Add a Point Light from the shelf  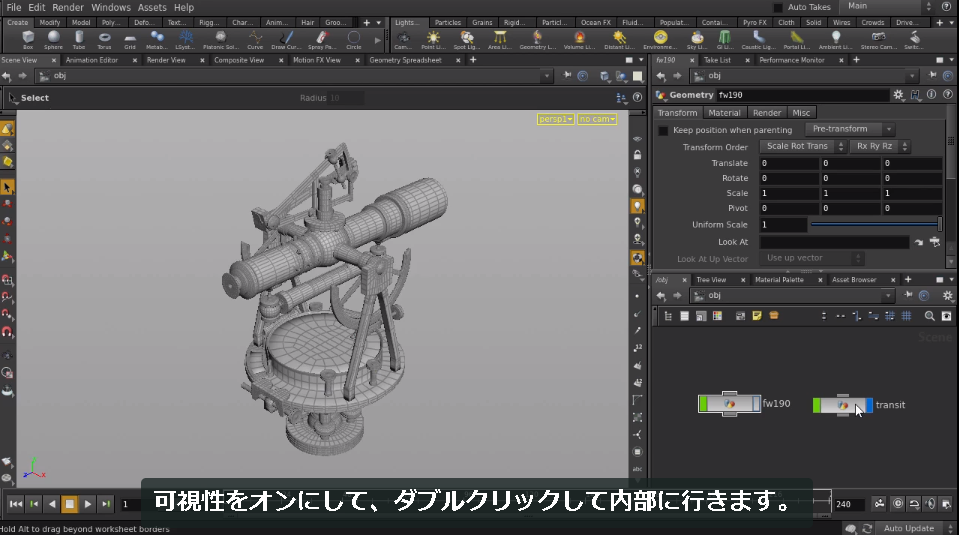pyautogui.click(x=433, y=40)
